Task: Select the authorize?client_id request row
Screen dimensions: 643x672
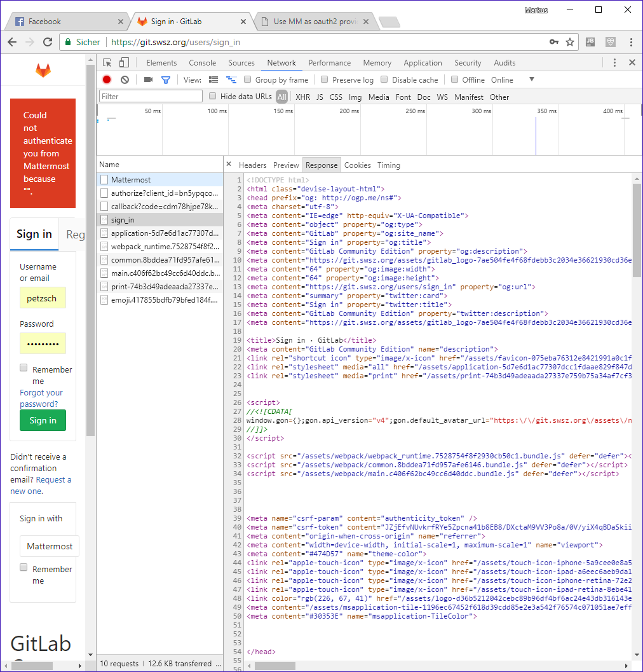Action: (159, 193)
